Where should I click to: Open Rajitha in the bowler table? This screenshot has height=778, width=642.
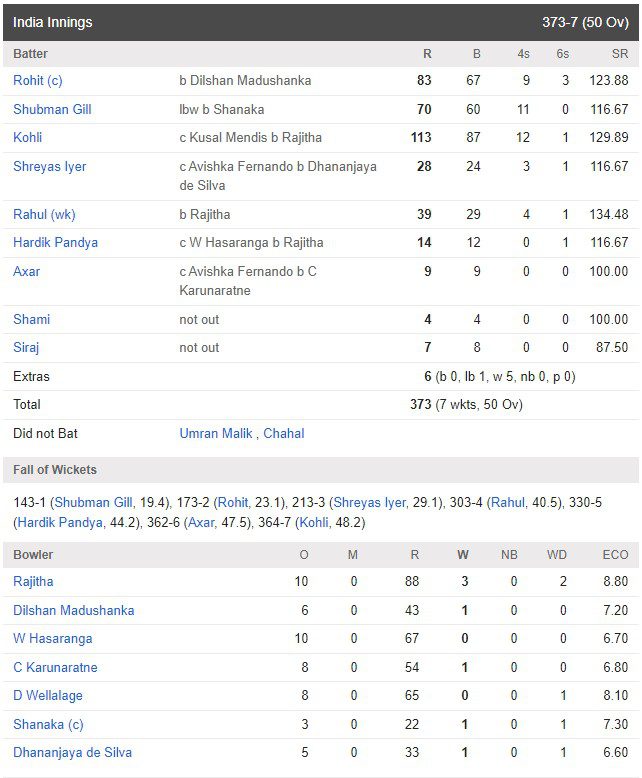point(33,582)
